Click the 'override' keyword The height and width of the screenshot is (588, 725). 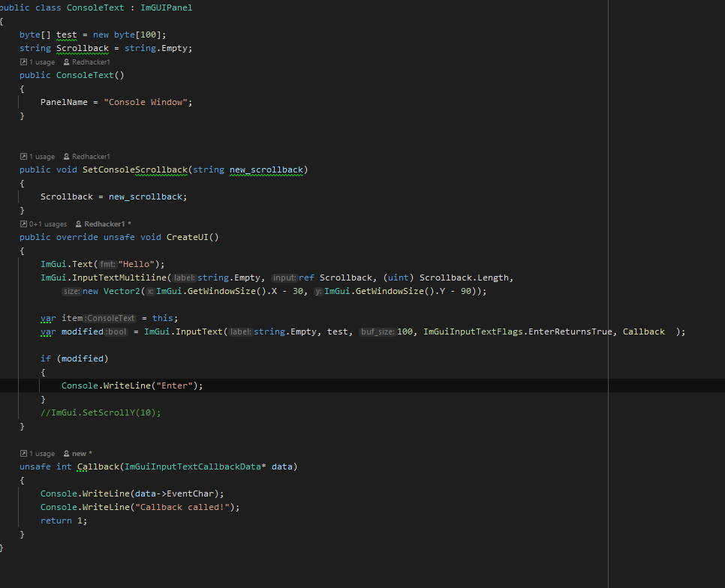tap(77, 237)
